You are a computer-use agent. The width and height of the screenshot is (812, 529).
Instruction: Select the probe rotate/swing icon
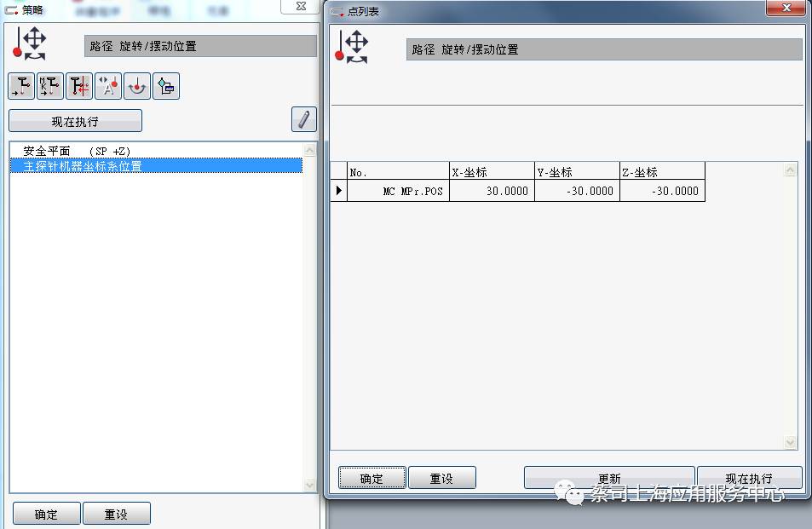[137, 86]
